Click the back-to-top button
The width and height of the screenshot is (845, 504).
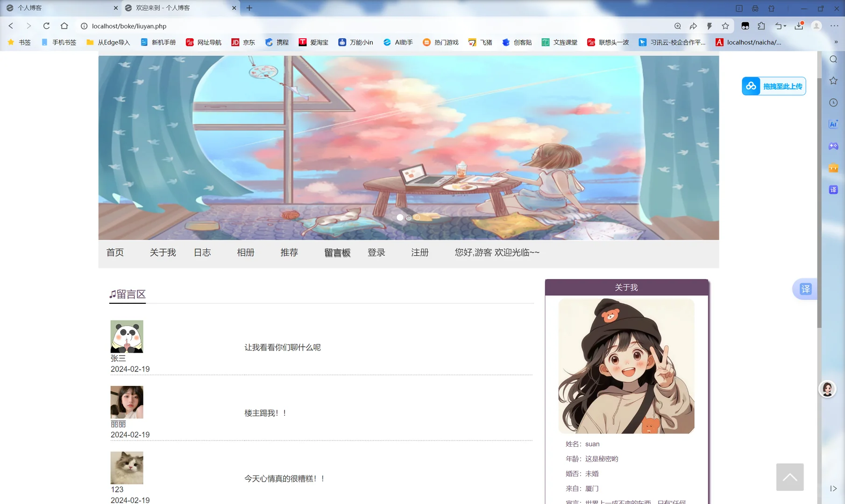pos(789,477)
